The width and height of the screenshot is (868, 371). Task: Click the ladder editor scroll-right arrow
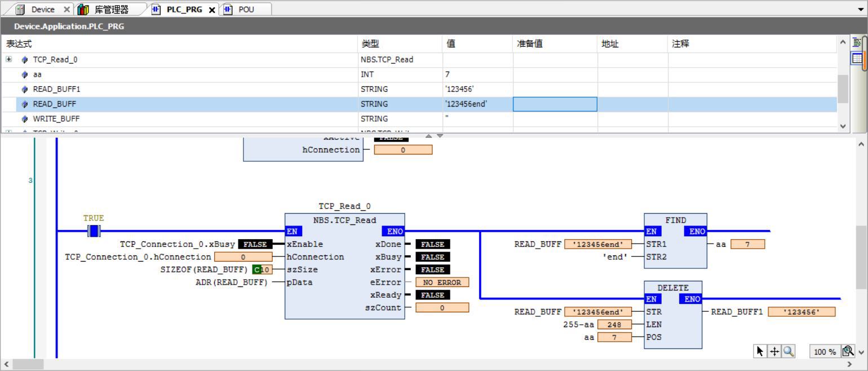point(849,365)
